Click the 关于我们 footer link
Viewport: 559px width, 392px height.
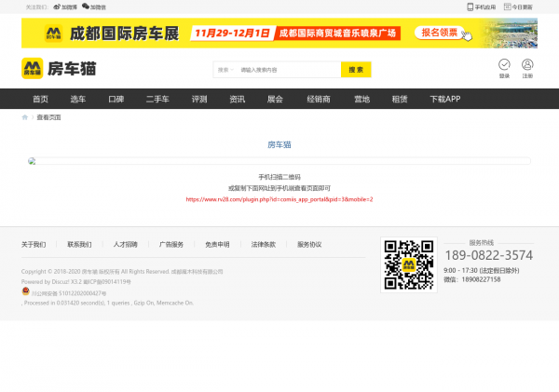(34, 244)
